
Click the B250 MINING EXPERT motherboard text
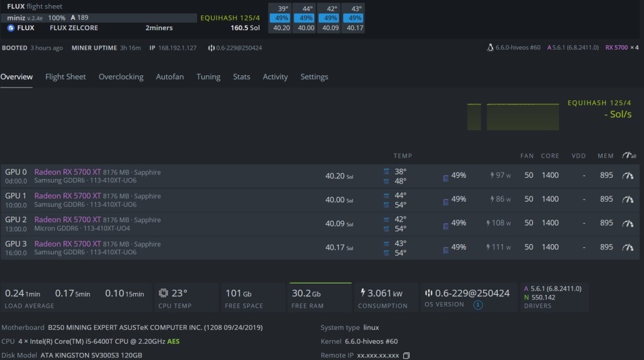(x=155, y=328)
